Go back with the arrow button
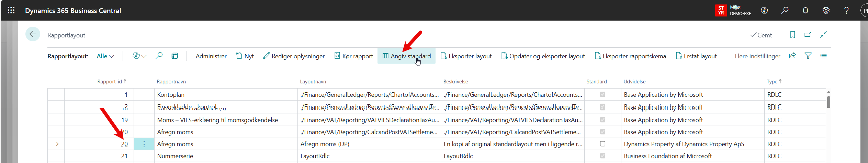The height and width of the screenshot is (163, 868). click(33, 34)
